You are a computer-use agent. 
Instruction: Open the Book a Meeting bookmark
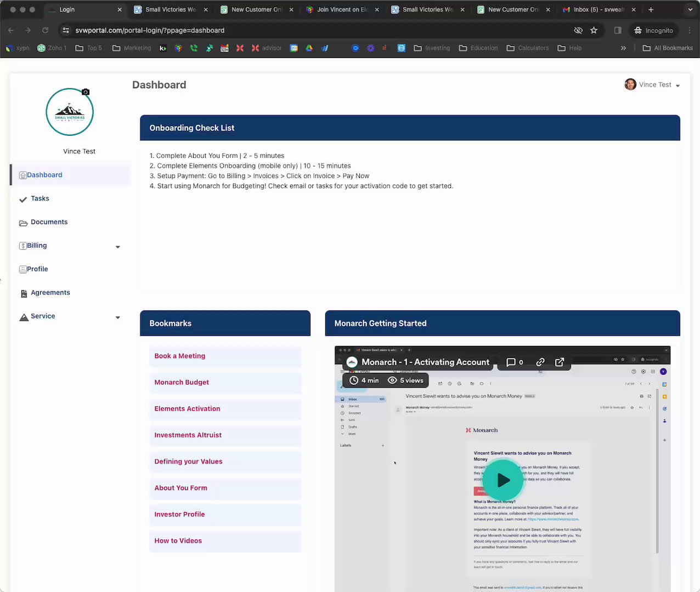click(x=225, y=356)
